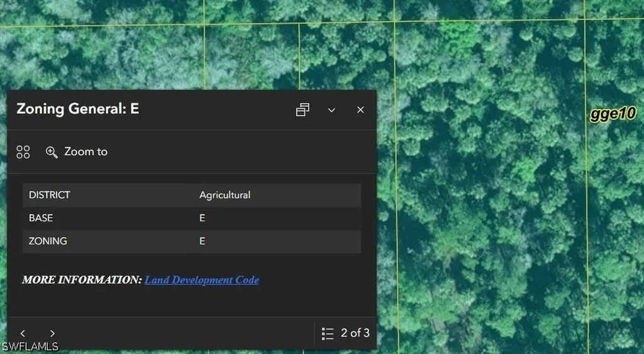Click the Zoning General: E title
644x354 pixels.
pos(77,109)
